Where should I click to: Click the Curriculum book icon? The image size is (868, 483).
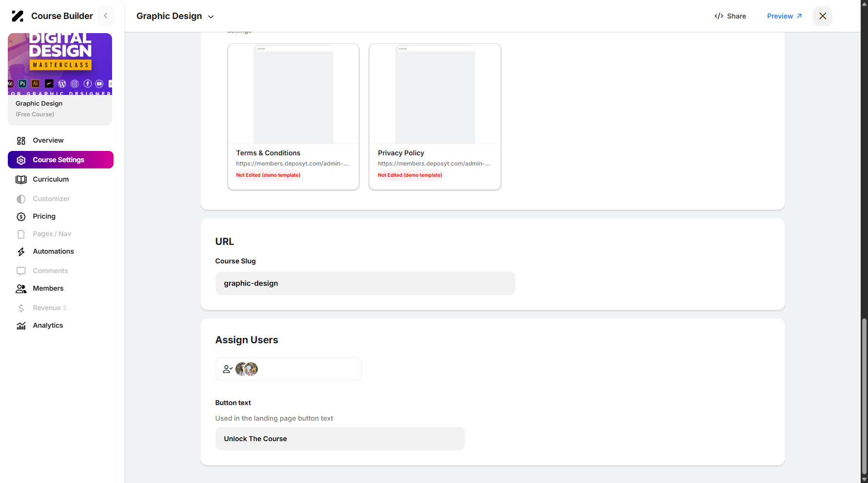tap(21, 180)
